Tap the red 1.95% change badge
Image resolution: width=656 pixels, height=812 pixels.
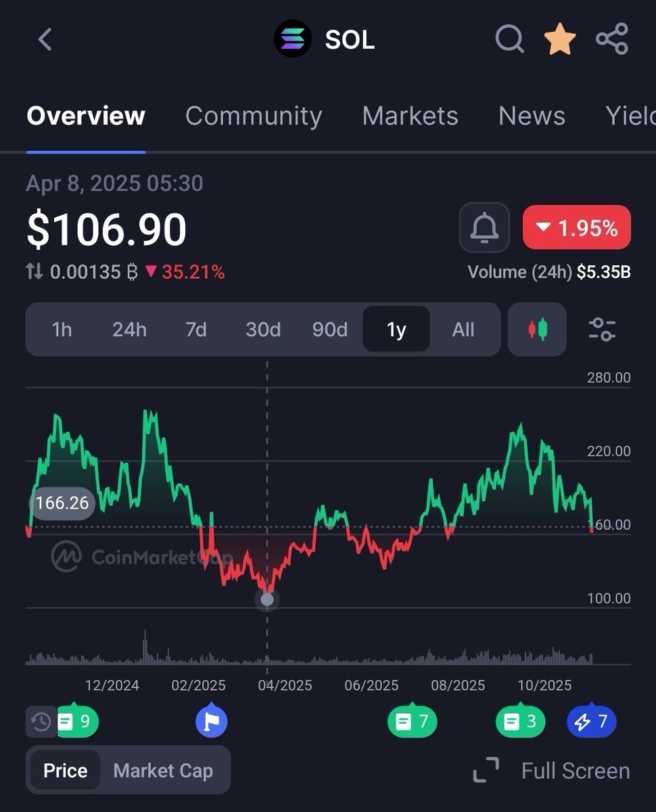tap(577, 228)
